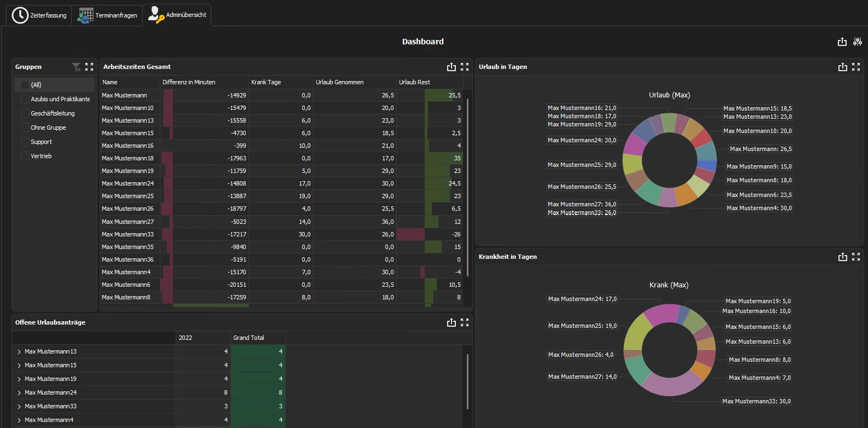Screen dimensions: 868x428
Task: Click the Max Mustermann9: 15,0 vacation label
Action: (759, 166)
